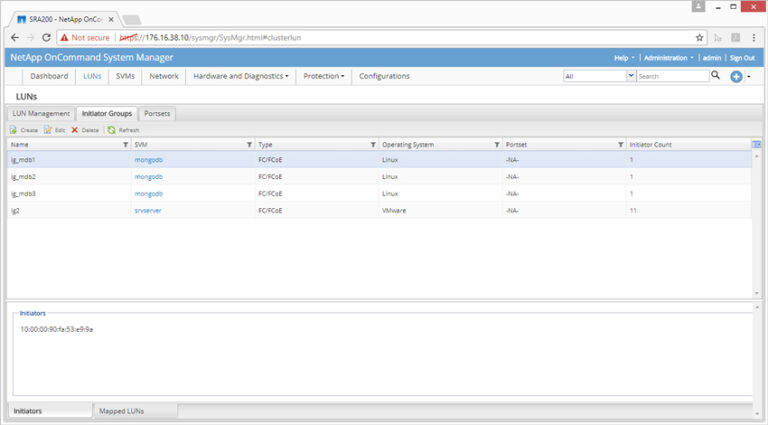Switch to the Portsets tab
Image resolution: width=768 pixels, height=425 pixels.
tap(157, 114)
